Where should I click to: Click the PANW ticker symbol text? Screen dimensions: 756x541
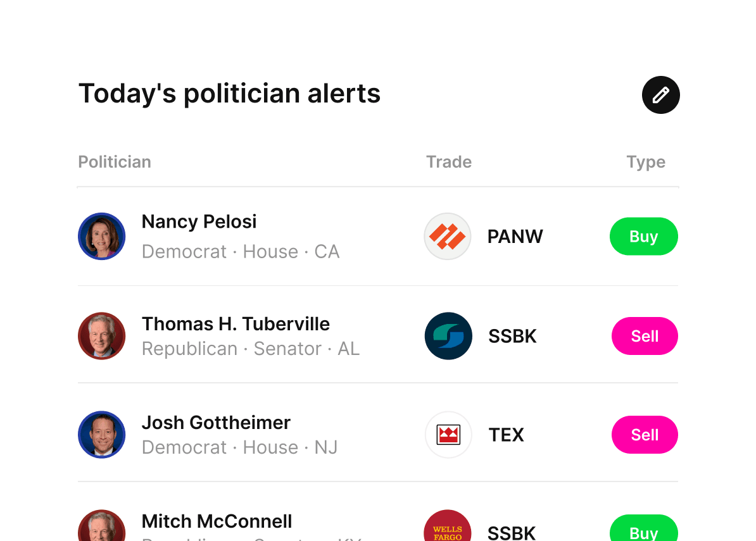point(515,237)
